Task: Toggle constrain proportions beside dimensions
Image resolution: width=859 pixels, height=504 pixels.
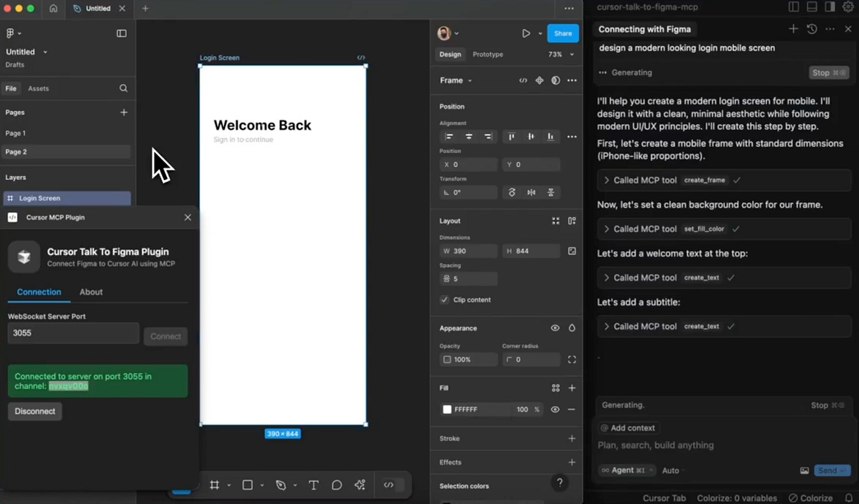Action: pos(572,251)
